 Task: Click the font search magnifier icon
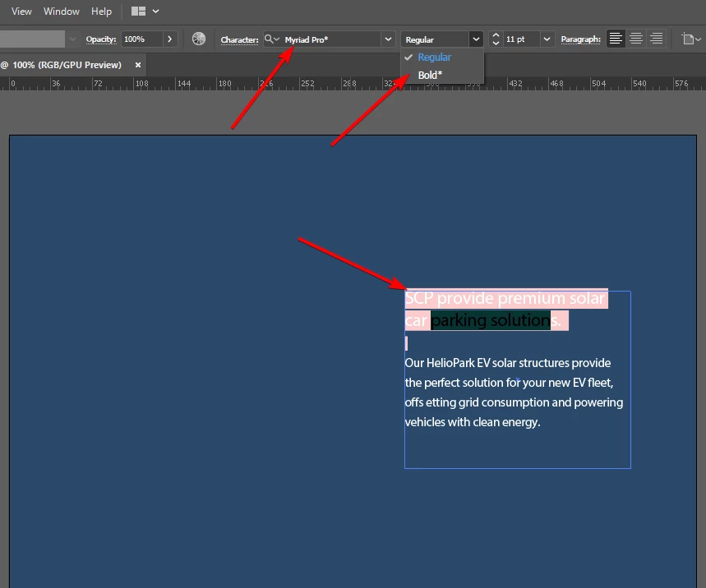click(271, 39)
